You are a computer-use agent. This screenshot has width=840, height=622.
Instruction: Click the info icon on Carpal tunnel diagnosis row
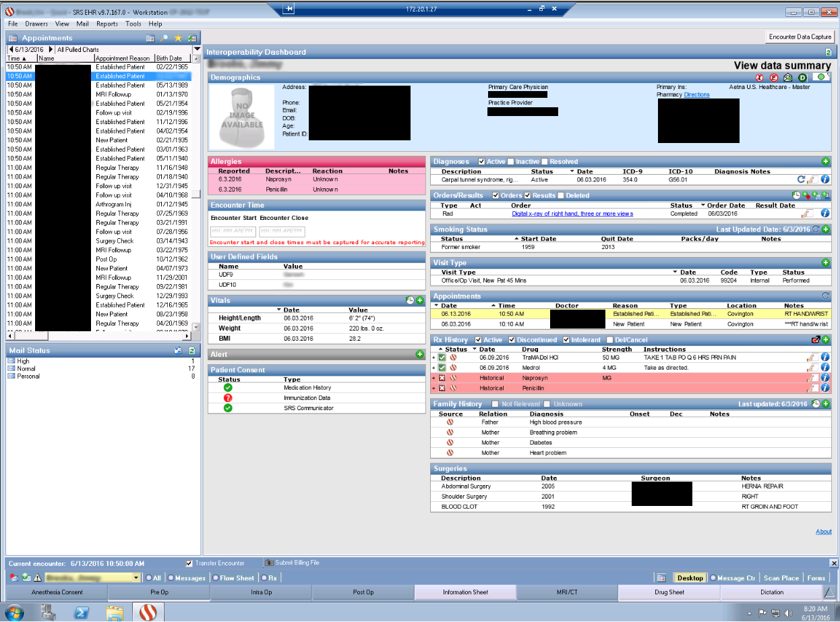824,180
